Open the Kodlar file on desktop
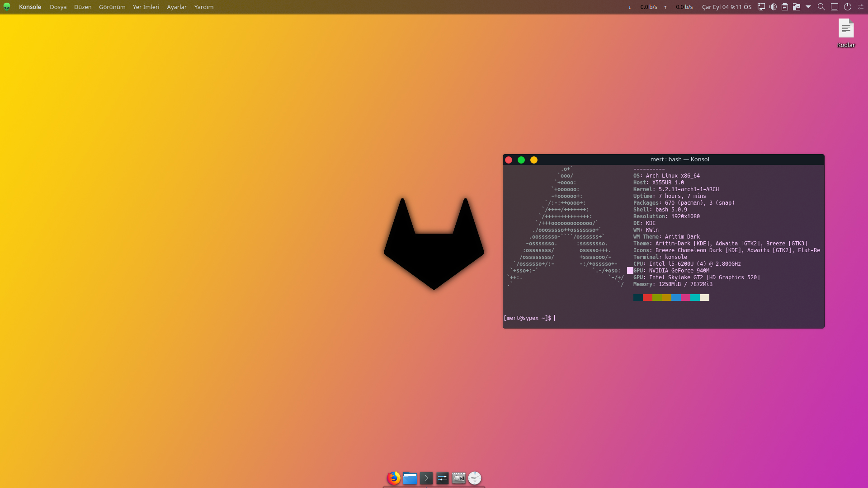Viewport: 868px width, 488px height. tap(846, 33)
